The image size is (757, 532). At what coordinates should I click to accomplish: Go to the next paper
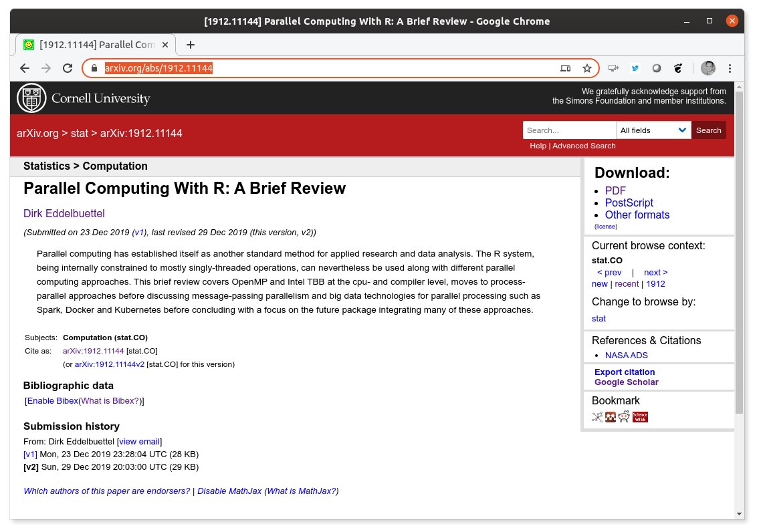pos(655,273)
